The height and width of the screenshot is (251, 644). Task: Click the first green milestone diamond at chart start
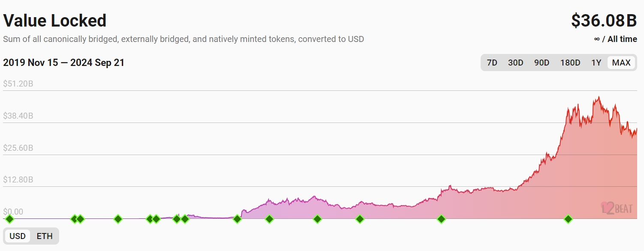pos(9,219)
